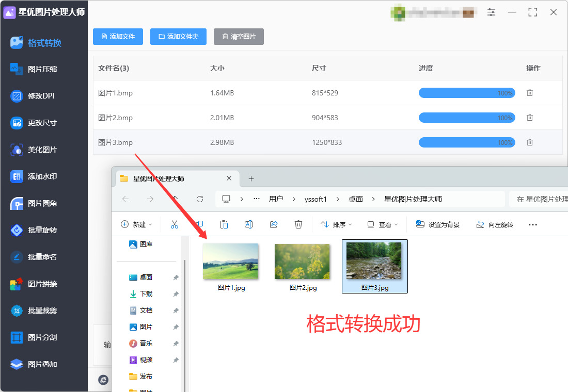Click the 图片分割 image split icon
The image size is (568, 392).
[x=17, y=337]
